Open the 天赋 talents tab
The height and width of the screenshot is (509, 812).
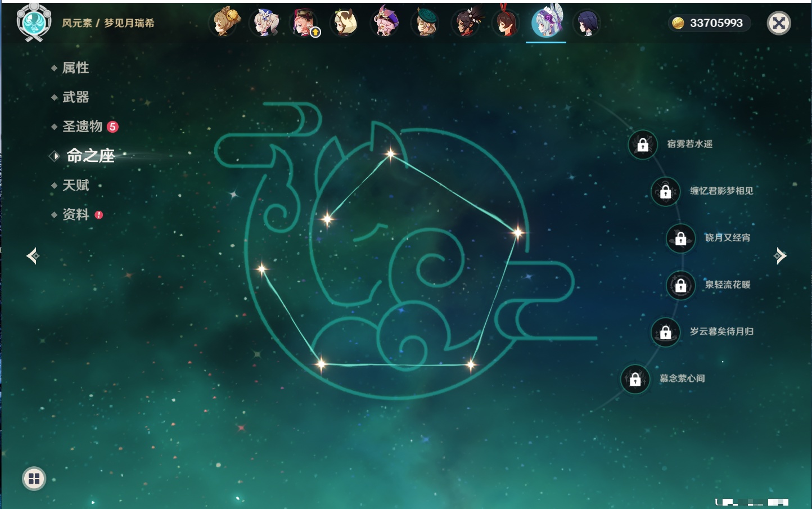(x=75, y=185)
